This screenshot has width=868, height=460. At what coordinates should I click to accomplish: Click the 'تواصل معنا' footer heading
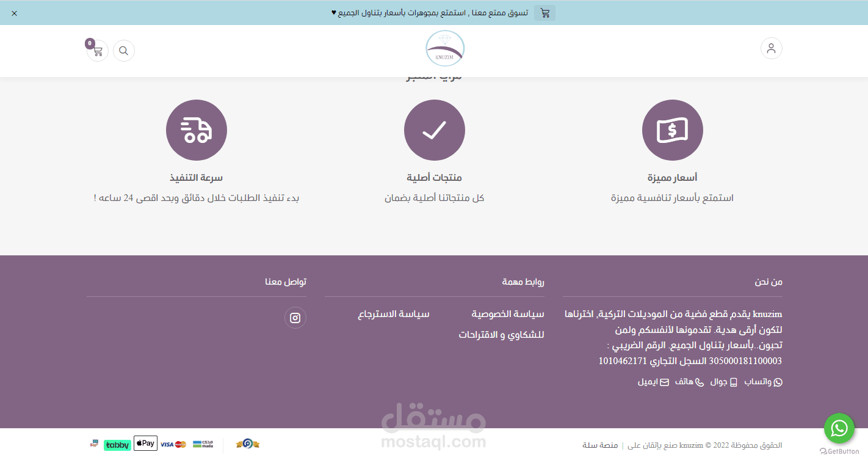pyautogui.click(x=286, y=282)
